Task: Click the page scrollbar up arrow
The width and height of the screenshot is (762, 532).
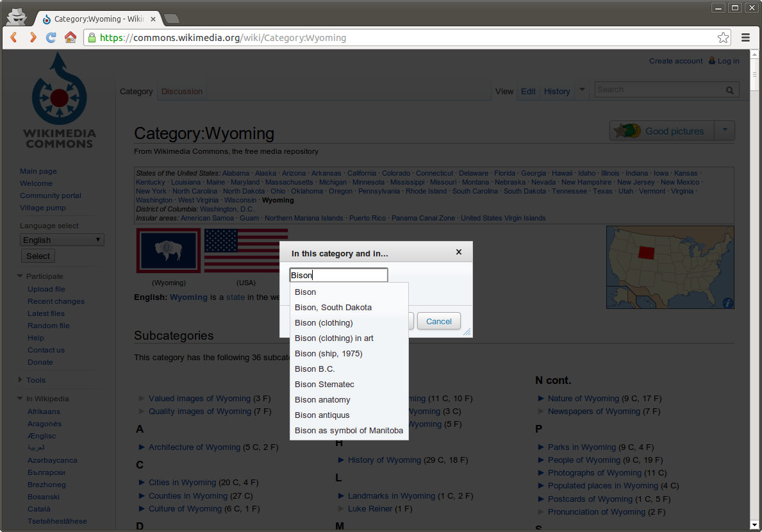Action: click(x=754, y=54)
